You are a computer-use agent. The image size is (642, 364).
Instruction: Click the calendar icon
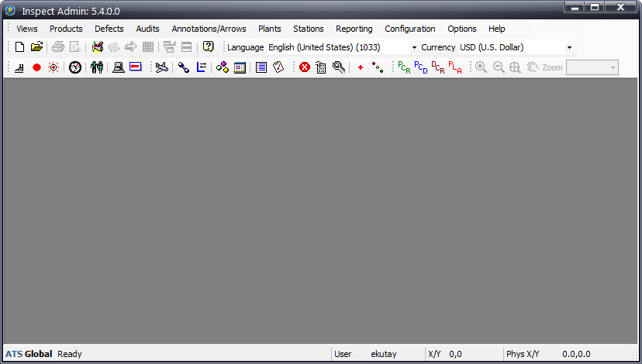pyautogui.click(x=240, y=67)
